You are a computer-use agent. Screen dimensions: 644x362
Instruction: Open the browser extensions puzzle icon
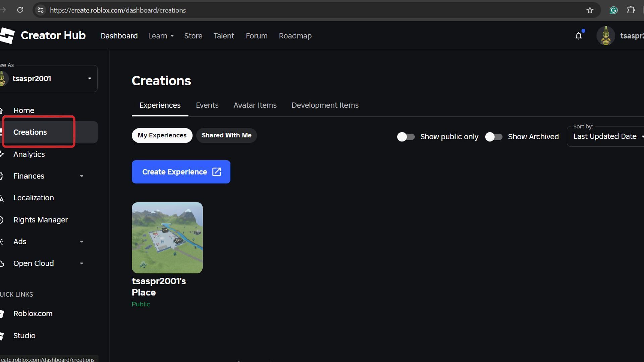pos(631,10)
